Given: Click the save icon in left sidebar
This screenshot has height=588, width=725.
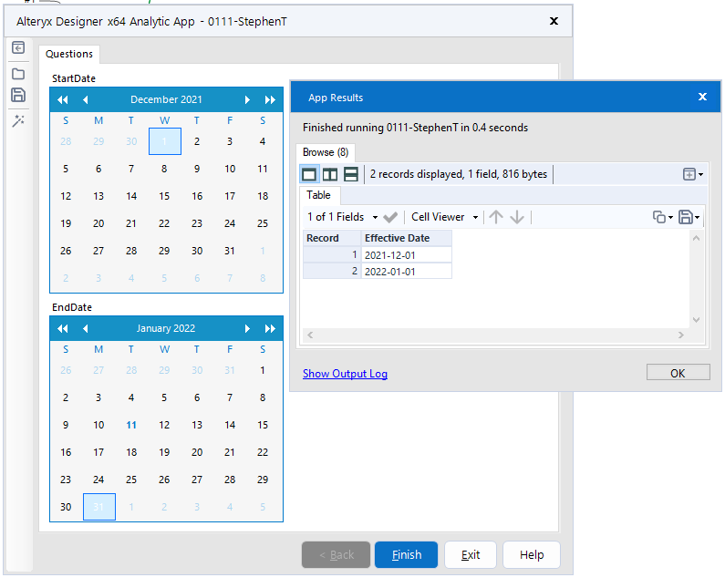Looking at the screenshot, I should click(x=18, y=96).
